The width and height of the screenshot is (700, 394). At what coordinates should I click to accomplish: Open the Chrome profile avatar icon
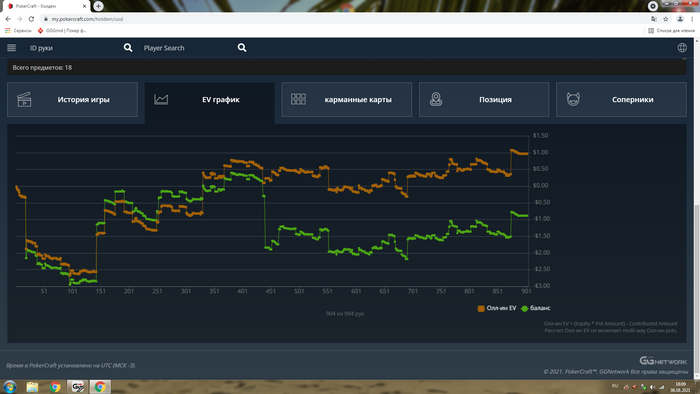(680, 19)
